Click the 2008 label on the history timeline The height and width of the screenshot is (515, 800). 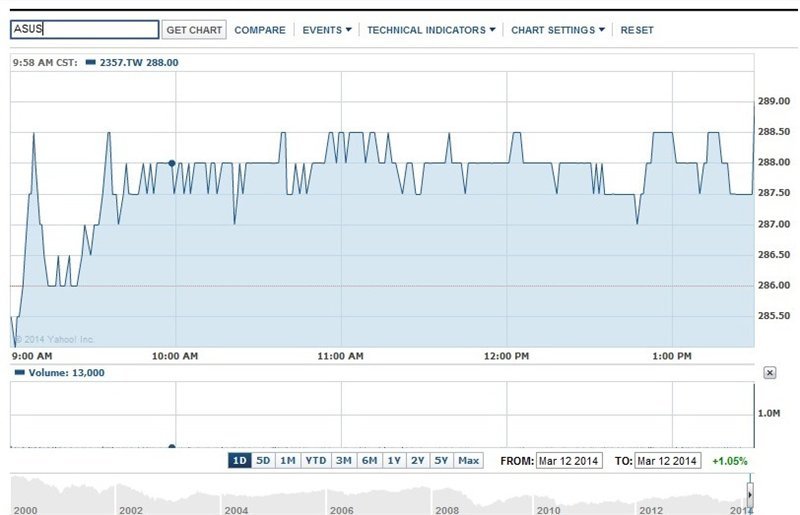click(447, 510)
